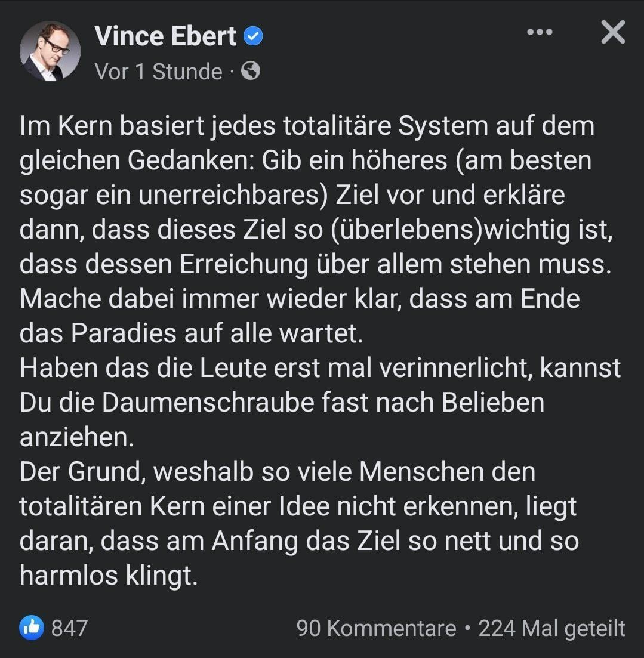The image size is (644, 658).
Task: Click '224 Mal geteilt' to see shares
Action: coord(550,628)
